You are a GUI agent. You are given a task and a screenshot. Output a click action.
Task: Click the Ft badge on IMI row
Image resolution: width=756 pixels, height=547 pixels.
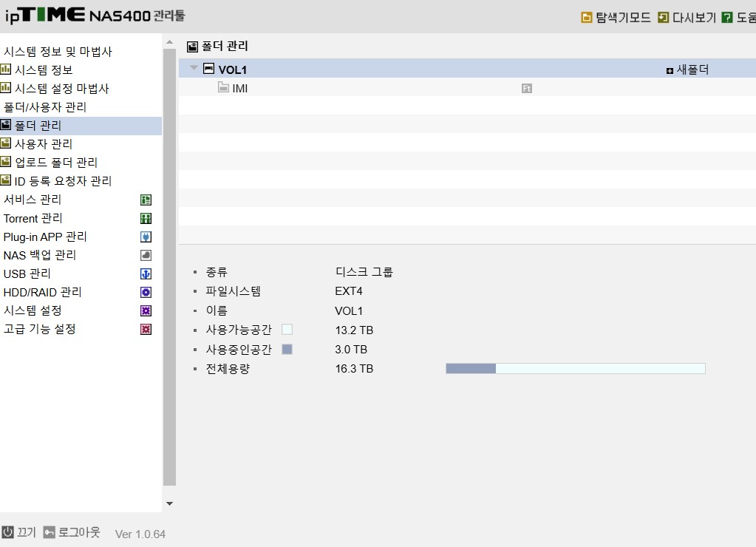pos(526,88)
